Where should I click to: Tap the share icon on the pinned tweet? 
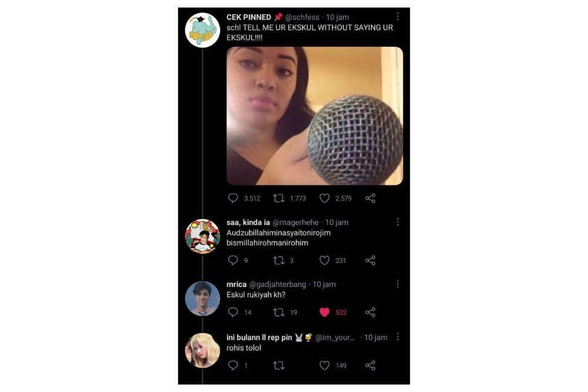[370, 199]
